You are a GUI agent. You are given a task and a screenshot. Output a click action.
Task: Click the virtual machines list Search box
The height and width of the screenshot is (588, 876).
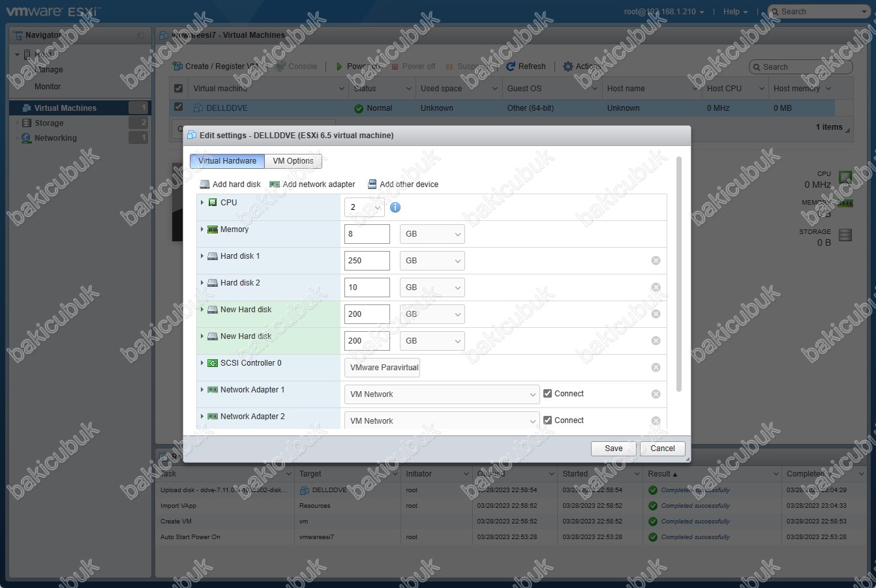[x=801, y=67]
